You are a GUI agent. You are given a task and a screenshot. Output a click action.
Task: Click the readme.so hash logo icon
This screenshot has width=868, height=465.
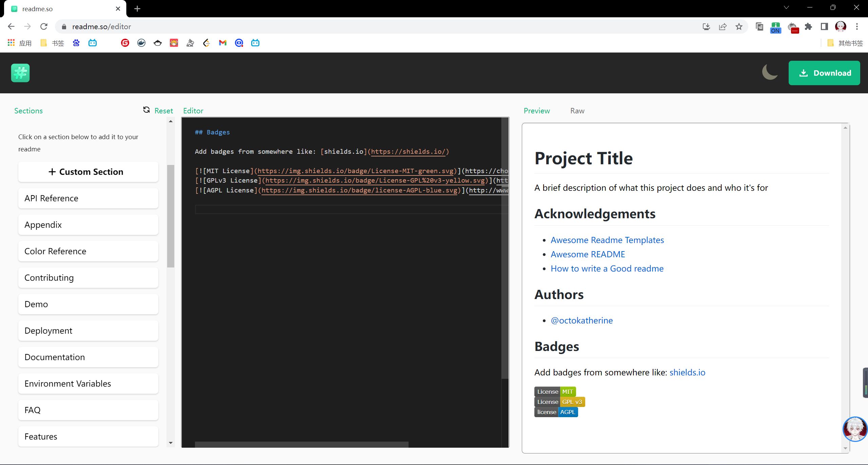pyautogui.click(x=20, y=73)
